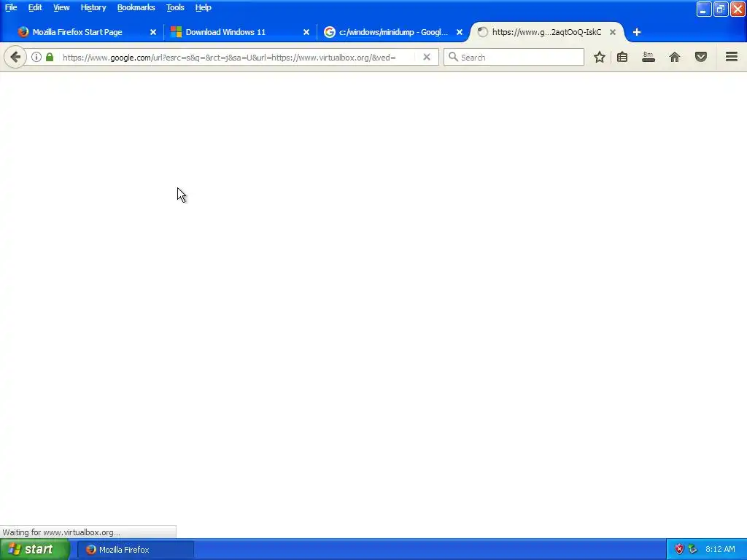This screenshot has height=560, width=747.
Task: Click the 'Waiting for www.virtualbox.org...' status text
Action: click(x=61, y=532)
